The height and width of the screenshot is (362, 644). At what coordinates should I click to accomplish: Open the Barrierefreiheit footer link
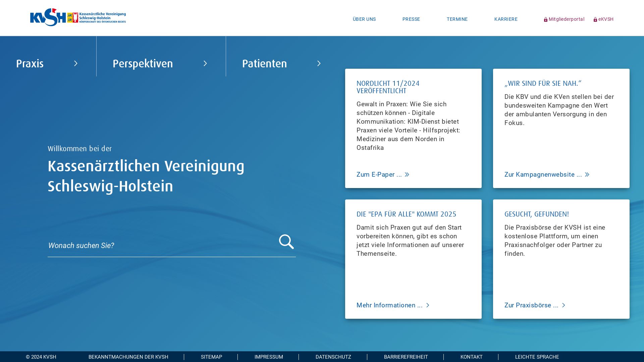406,357
